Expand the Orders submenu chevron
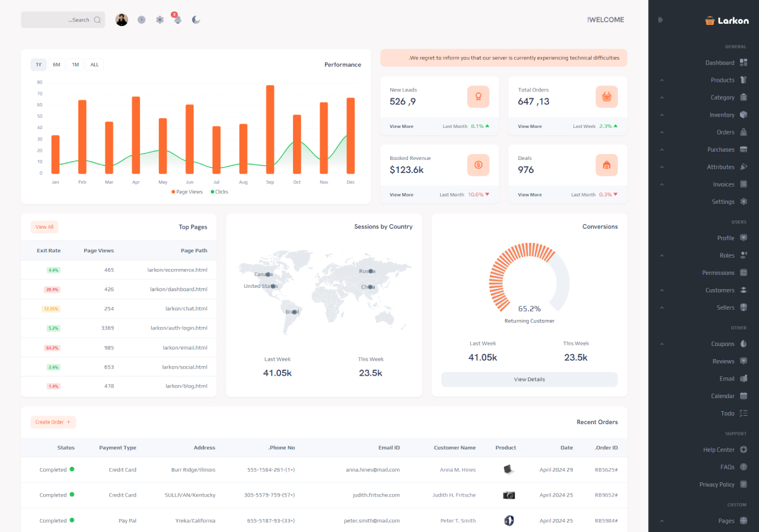The width and height of the screenshot is (759, 532). (x=662, y=132)
